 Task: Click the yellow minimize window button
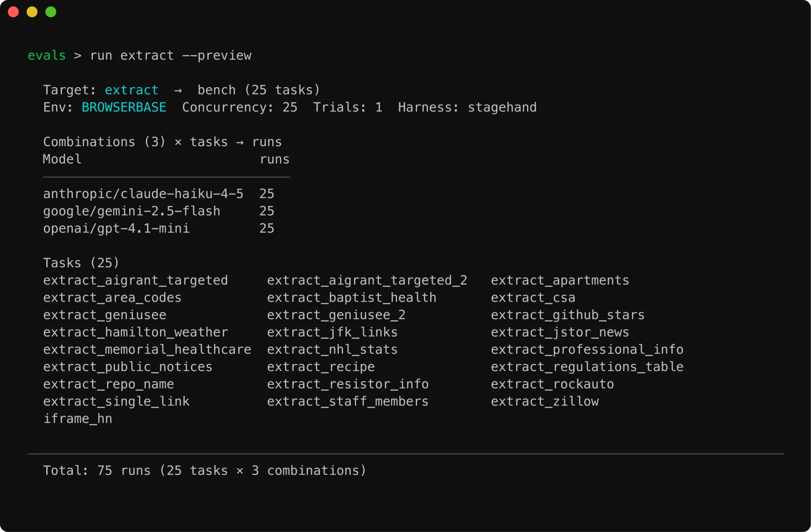pos(32,12)
